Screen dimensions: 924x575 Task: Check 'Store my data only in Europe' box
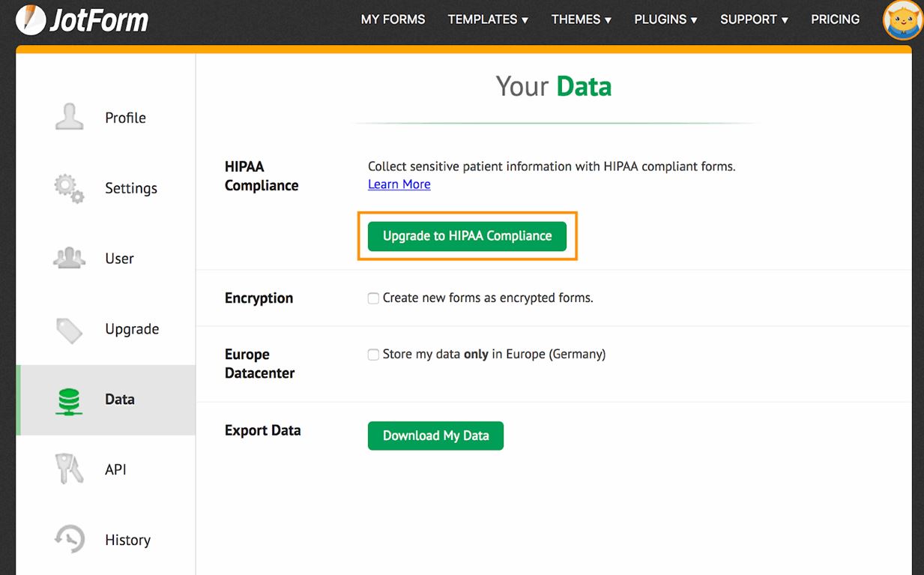pyautogui.click(x=373, y=355)
